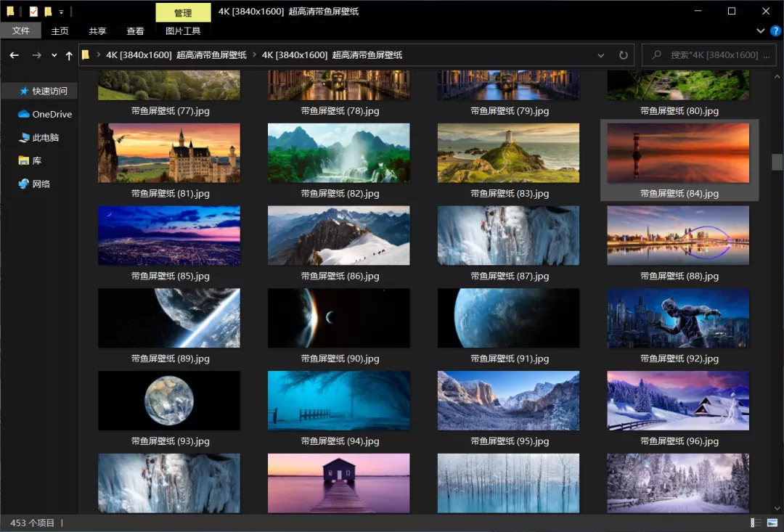Open Explorer help with question mark icon

point(775,31)
